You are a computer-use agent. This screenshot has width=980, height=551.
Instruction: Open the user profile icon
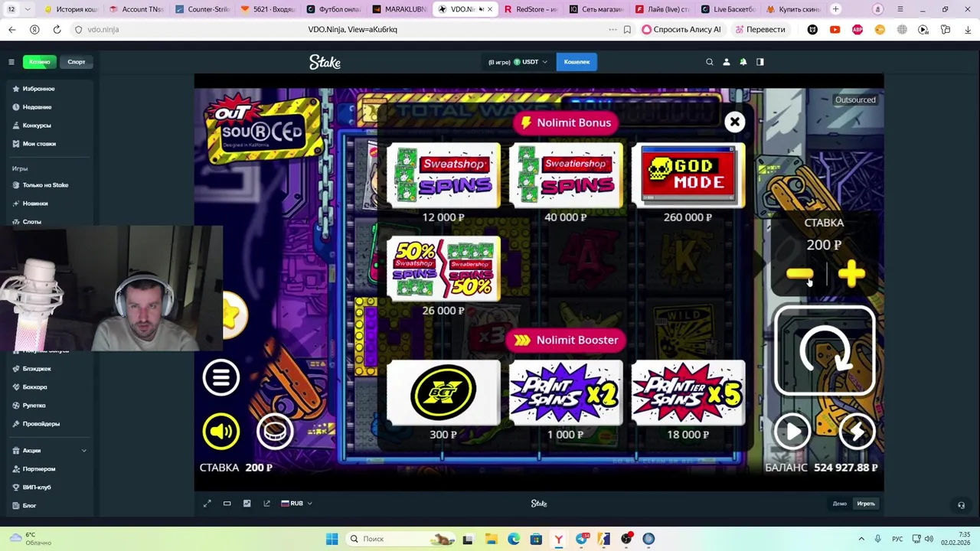coord(727,62)
